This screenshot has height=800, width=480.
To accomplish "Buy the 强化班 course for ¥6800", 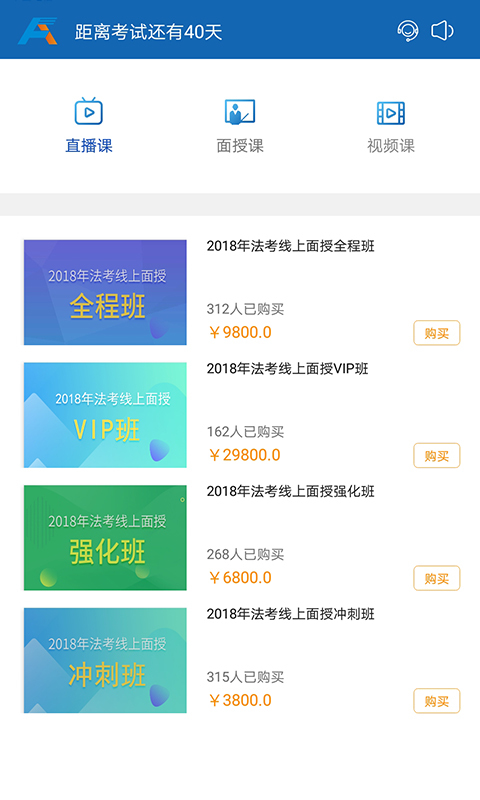I will pos(437,579).
